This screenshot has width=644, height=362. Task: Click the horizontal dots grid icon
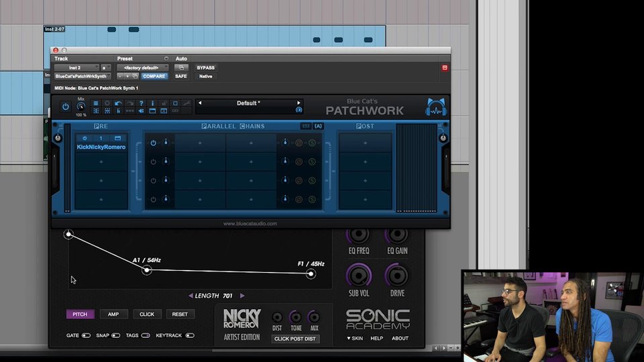107,111
